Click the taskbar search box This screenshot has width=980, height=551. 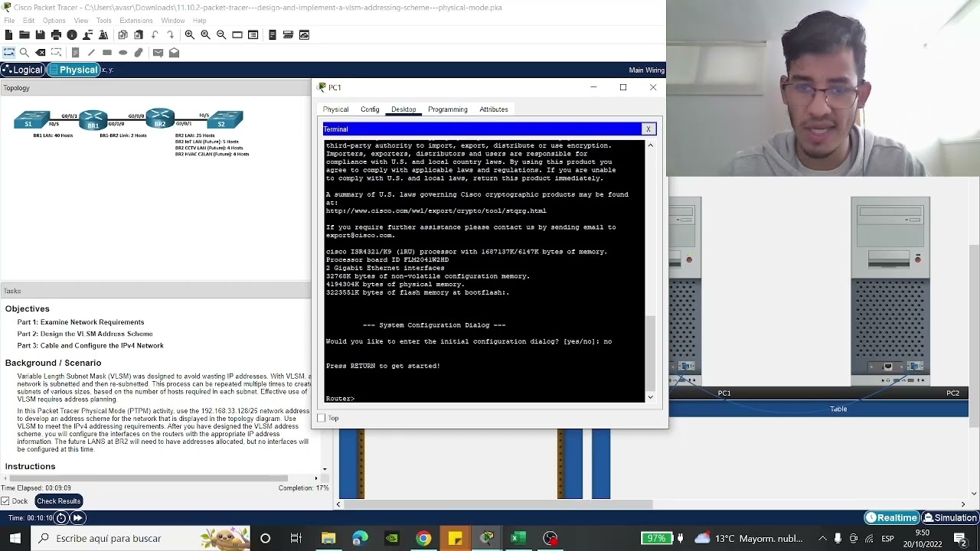pos(141,538)
